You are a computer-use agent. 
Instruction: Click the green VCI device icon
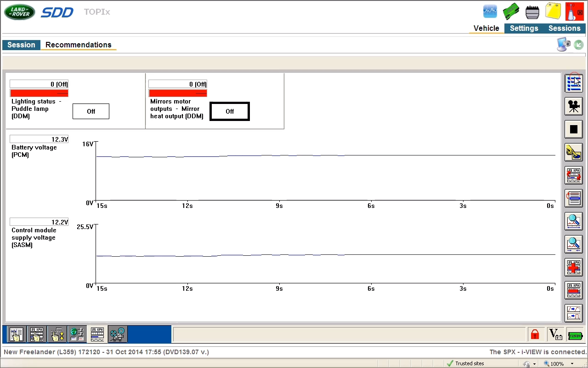tap(511, 11)
